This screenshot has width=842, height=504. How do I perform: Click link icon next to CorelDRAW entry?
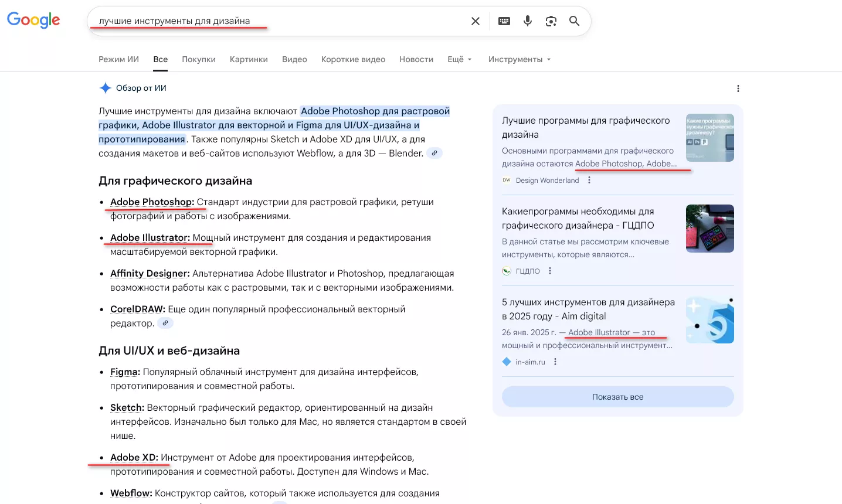165,323
